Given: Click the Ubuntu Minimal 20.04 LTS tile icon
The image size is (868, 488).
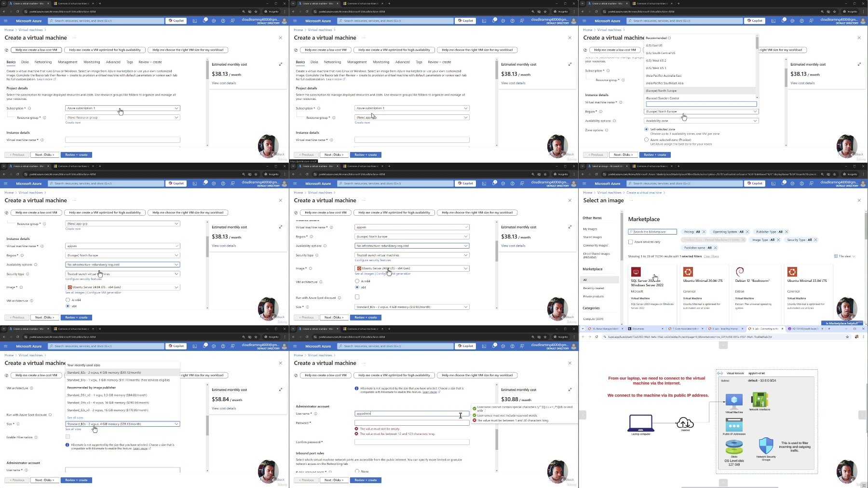Looking at the screenshot, I should click(688, 272).
